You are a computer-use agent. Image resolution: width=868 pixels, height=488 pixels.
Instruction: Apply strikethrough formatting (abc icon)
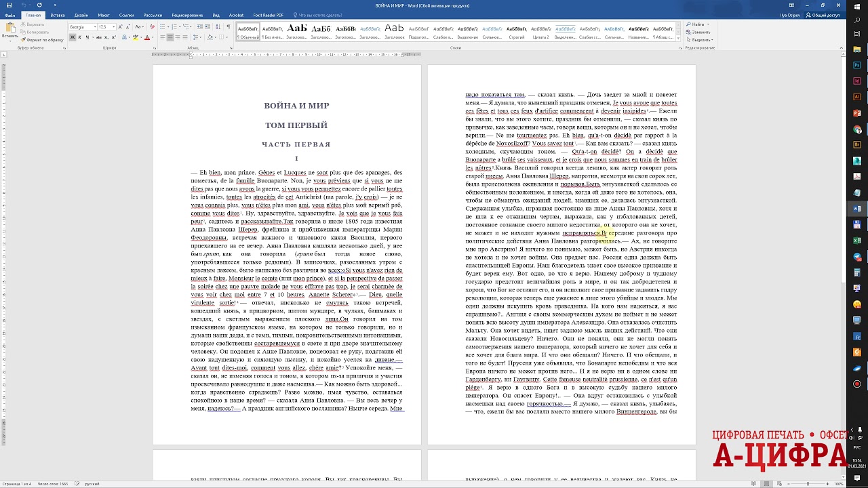[x=99, y=37]
